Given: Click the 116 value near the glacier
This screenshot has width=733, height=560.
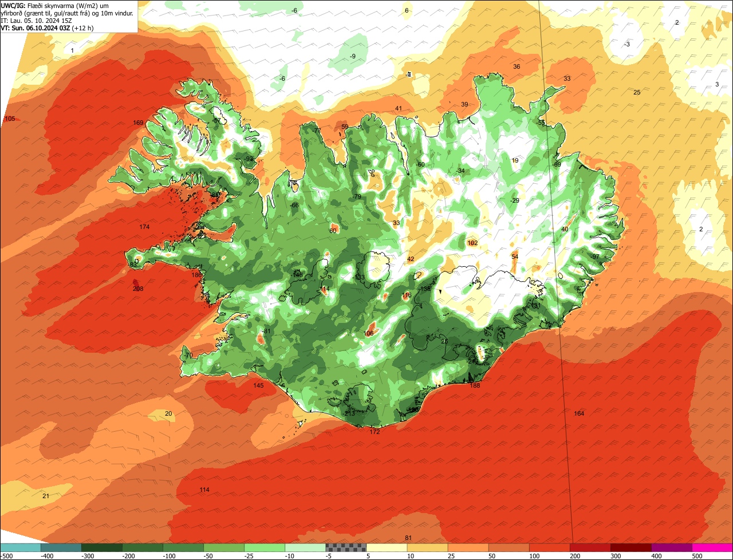Looking at the screenshot, I should (x=407, y=295).
